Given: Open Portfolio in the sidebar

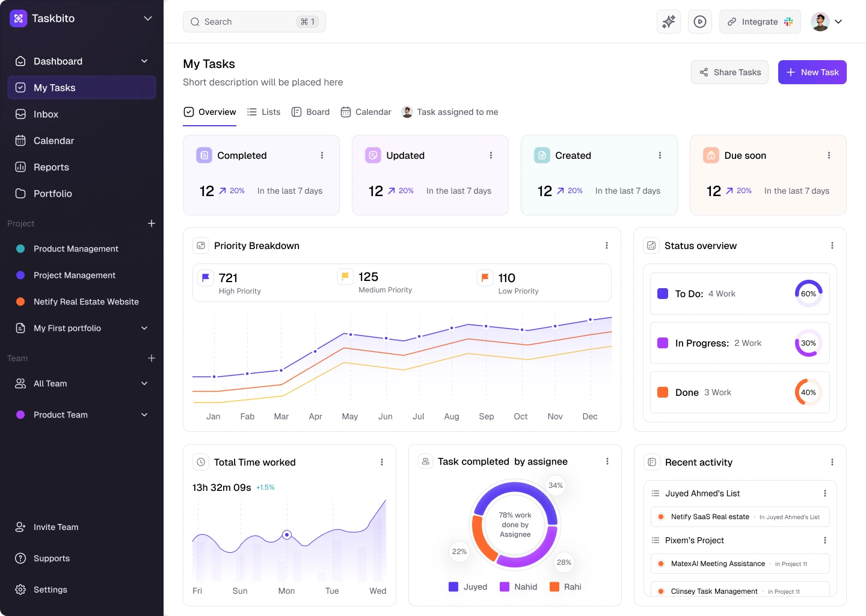Looking at the screenshot, I should pyautogui.click(x=82, y=194).
